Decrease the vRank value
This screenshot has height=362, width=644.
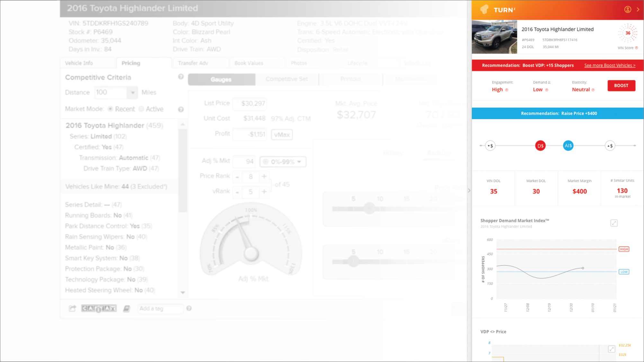(x=237, y=192)
